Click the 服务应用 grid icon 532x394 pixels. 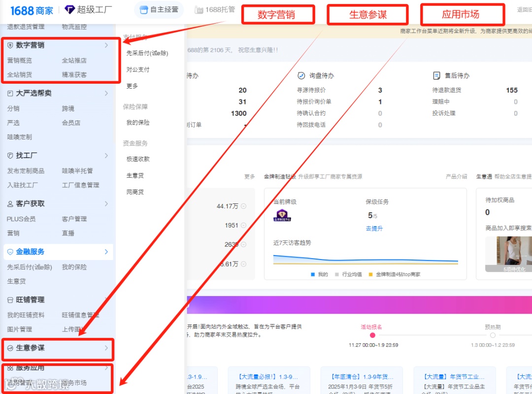[x=10, y=368]
